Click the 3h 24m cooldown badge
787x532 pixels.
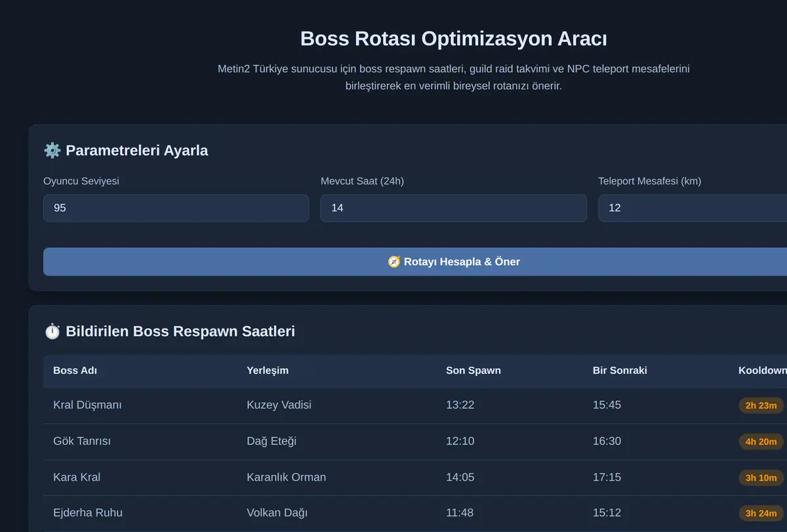coord(761,513)
